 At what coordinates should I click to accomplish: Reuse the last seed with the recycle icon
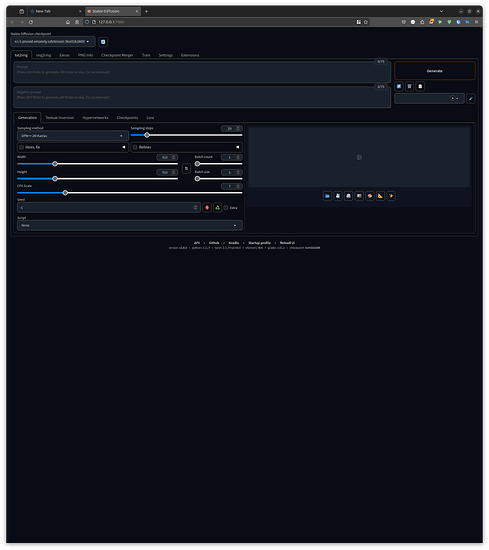pyautogui.click(x=217, y=208)
